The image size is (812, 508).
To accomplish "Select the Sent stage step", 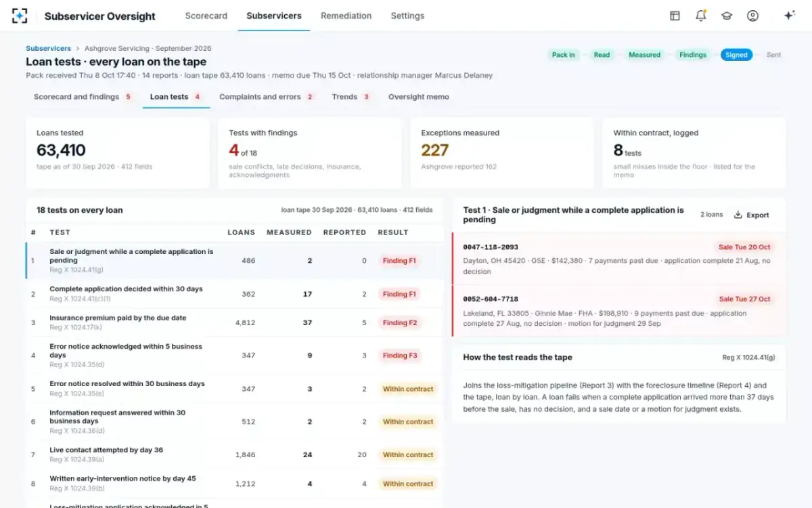I will pos(773,55).
